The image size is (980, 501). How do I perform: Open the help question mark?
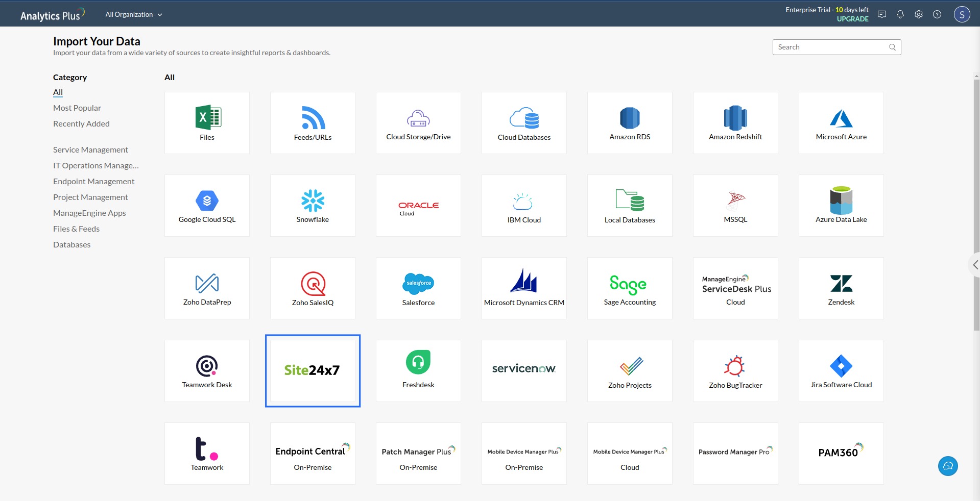pos(937,14)
